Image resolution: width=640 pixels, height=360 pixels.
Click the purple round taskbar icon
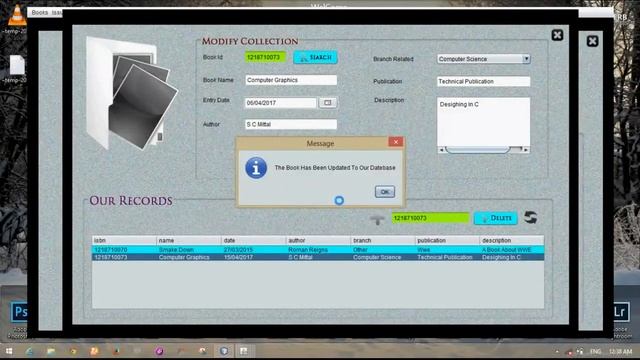[159, 351]
